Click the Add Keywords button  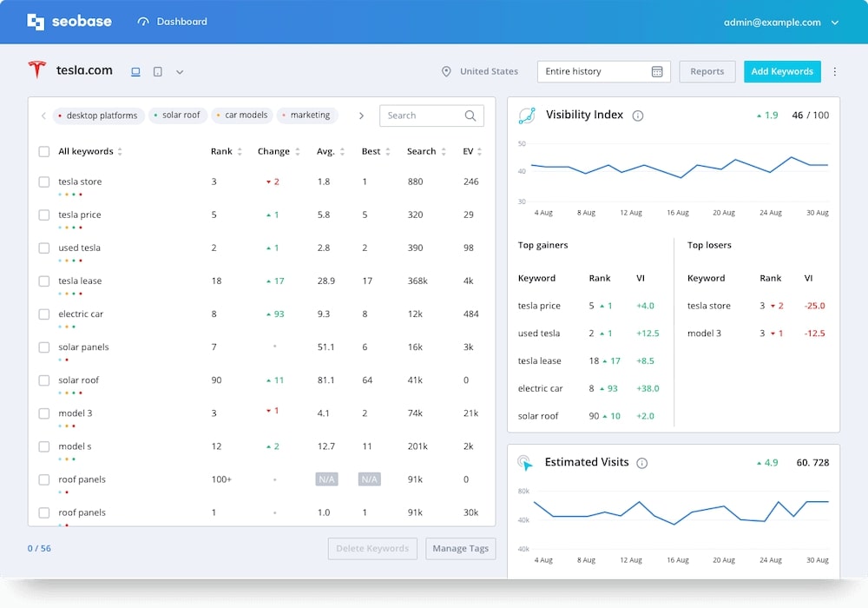pos(781,72)
